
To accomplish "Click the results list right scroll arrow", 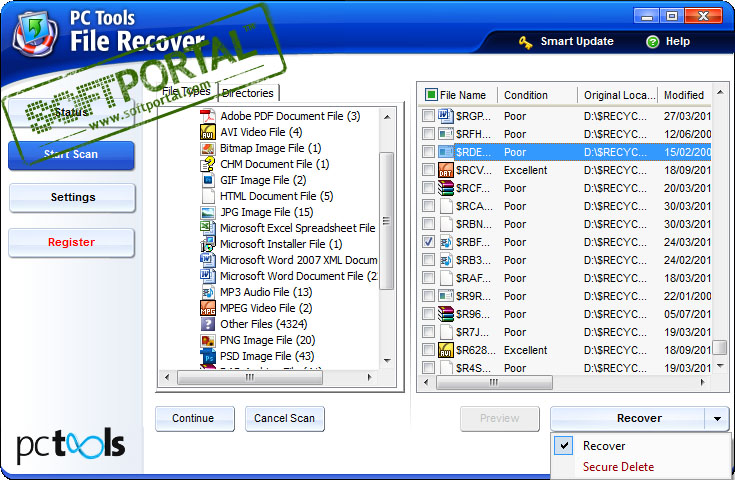I will coord(703,382).
